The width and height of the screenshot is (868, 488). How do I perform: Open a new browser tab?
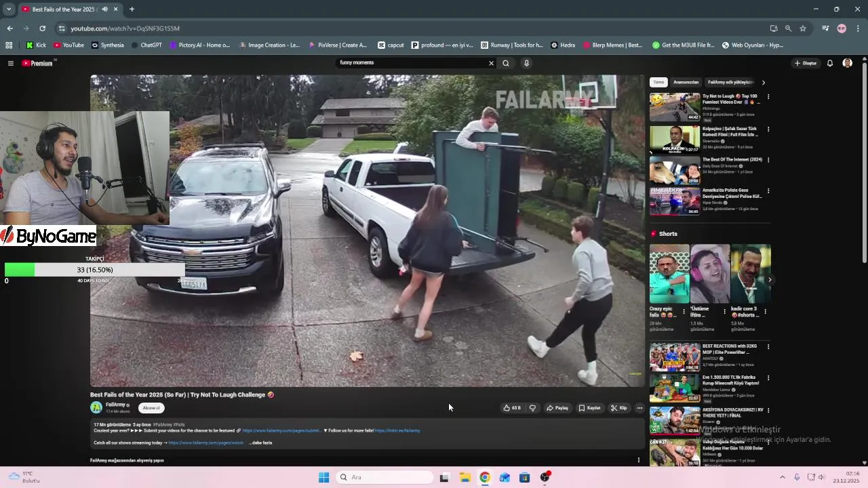[x=132, y=9]
